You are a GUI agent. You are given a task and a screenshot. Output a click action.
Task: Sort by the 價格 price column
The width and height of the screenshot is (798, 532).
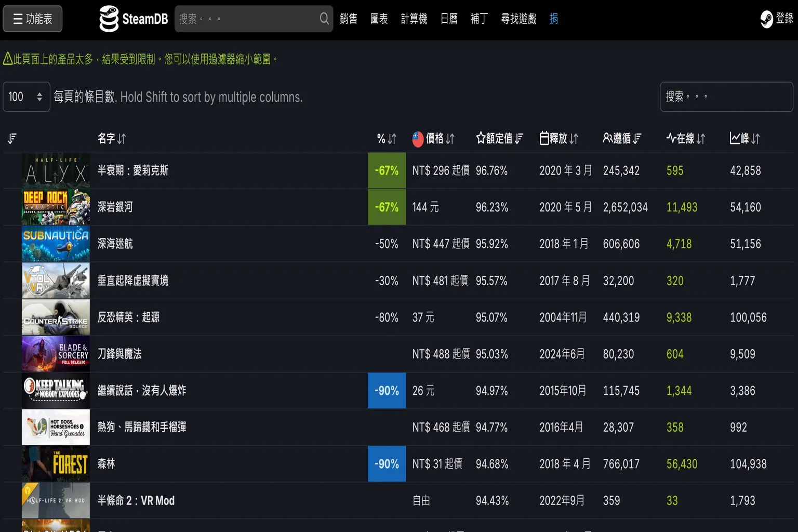click(434, 139)
